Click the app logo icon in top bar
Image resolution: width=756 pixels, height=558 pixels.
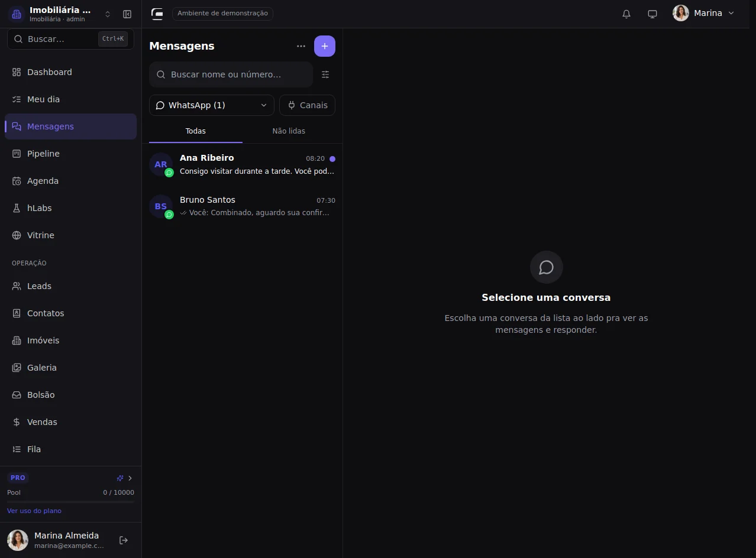[x=157, y=14]
